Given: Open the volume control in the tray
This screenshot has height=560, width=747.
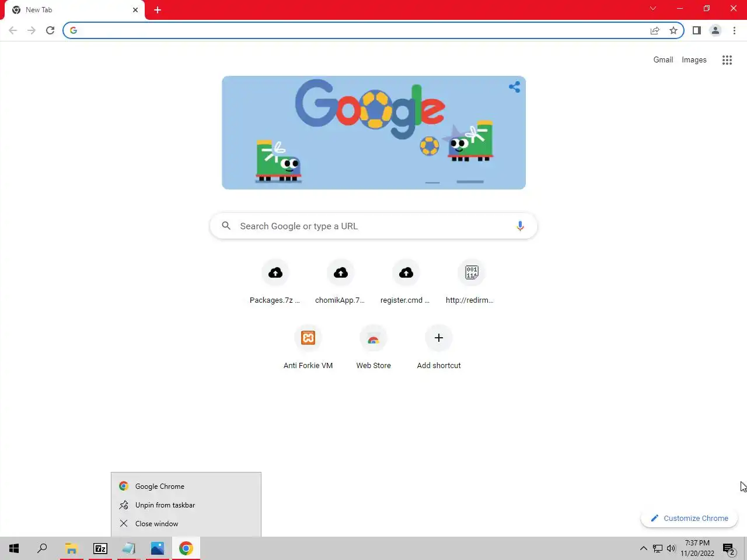Looking at the screenshot, I should [x=671, y=548].
